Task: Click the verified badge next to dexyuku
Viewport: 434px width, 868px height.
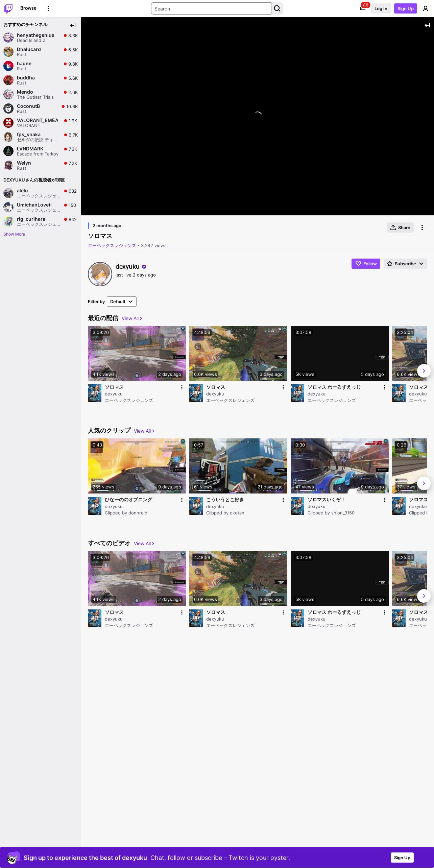Action: pos(144,267)
